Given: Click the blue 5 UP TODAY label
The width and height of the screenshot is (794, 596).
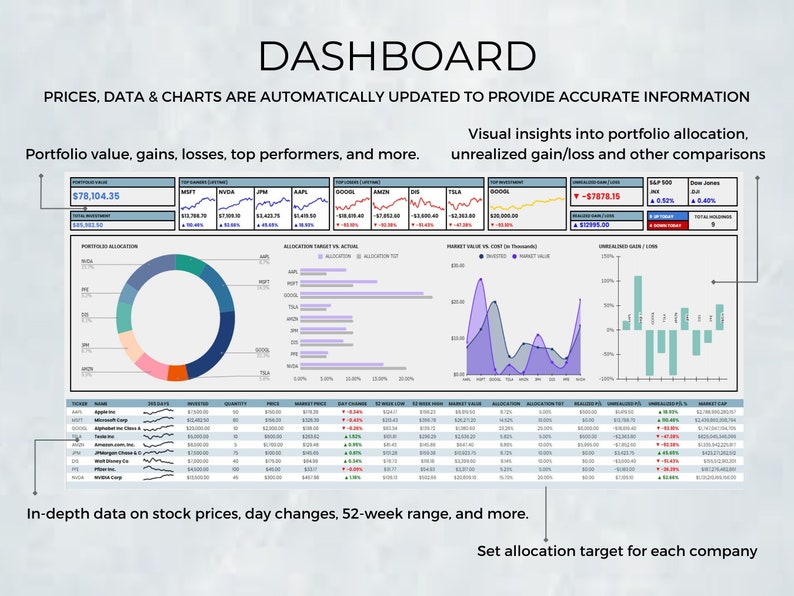Looking at the screenshot, I should (x=667, y=216).
